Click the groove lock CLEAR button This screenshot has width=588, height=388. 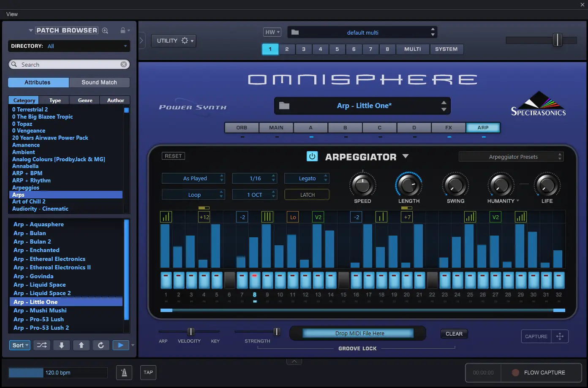454,334
